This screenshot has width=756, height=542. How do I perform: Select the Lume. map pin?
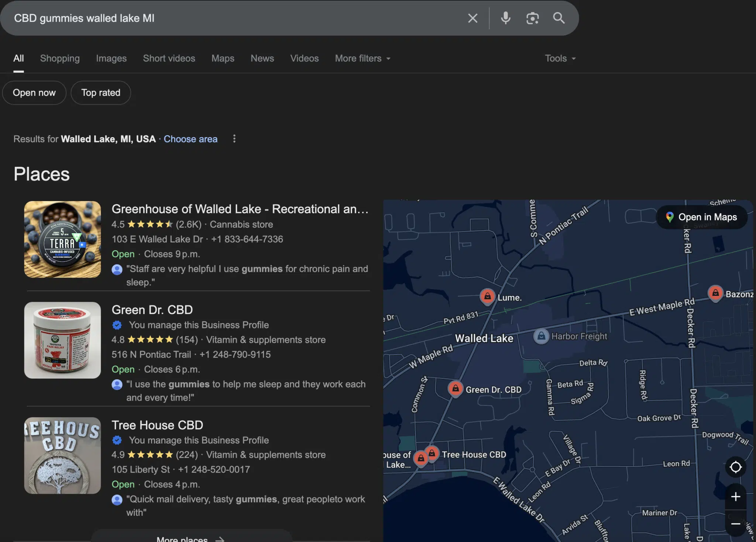pos(487,296)
